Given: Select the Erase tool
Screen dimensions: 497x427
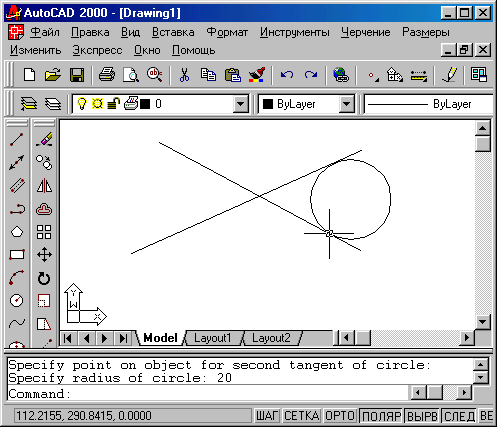Looking at the screenshot, I should click(44, 140).
